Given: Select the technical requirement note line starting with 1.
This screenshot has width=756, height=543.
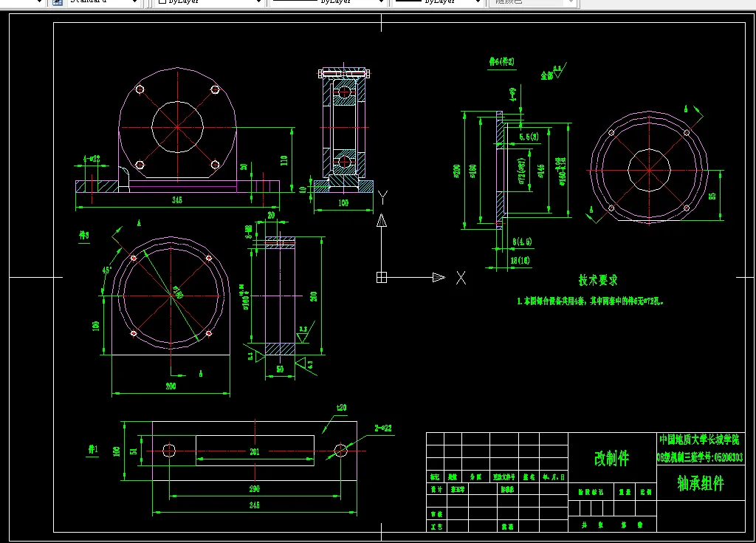Looking at the screenshot, I should coord(590,301).
